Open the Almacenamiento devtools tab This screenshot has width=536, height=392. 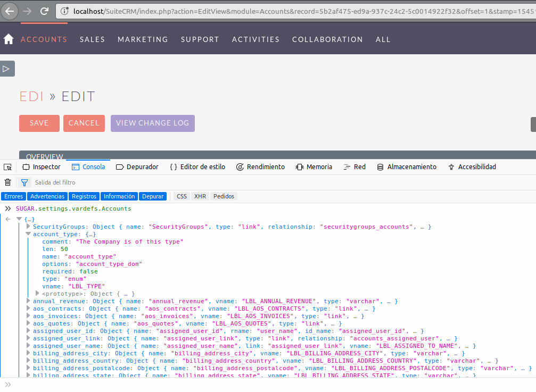pyautogui.click(x=407, y=167)
